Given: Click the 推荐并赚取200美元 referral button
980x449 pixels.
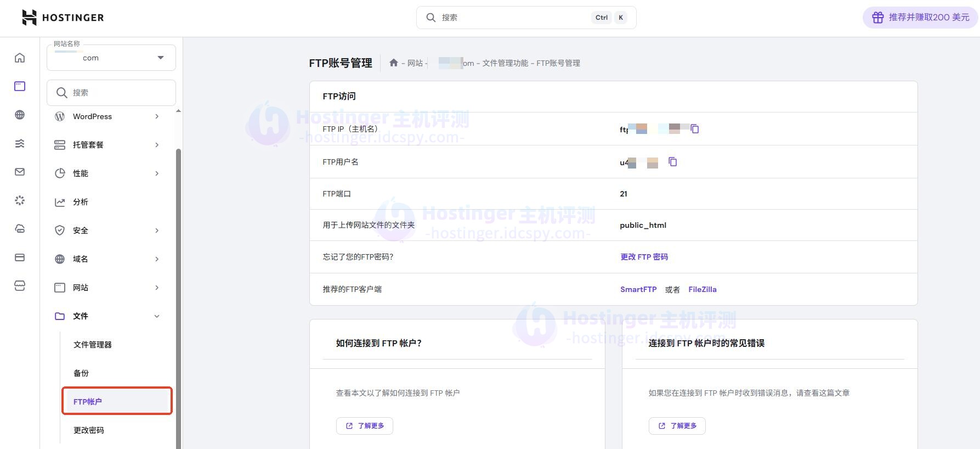Looking at the screenshot, I should (920, 18).
